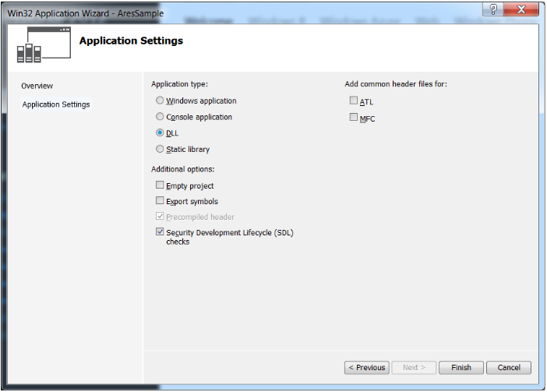The width and height of the screenshot is (547, 392).
Task: Toggle the Precompiled header checkbox
Action: pos(160,216)
